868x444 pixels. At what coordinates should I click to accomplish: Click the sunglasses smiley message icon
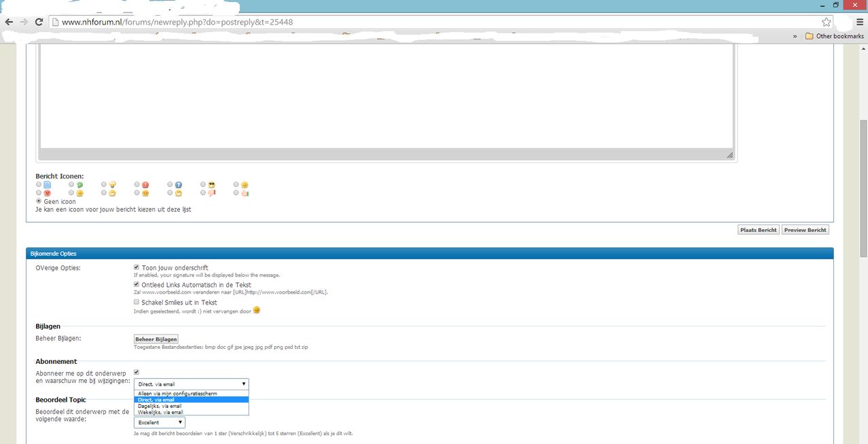211,185
